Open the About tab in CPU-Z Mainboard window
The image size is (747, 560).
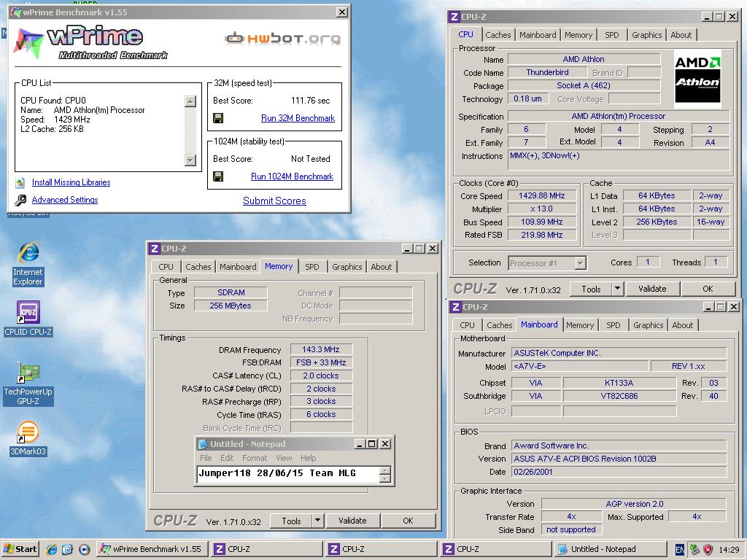683,324
